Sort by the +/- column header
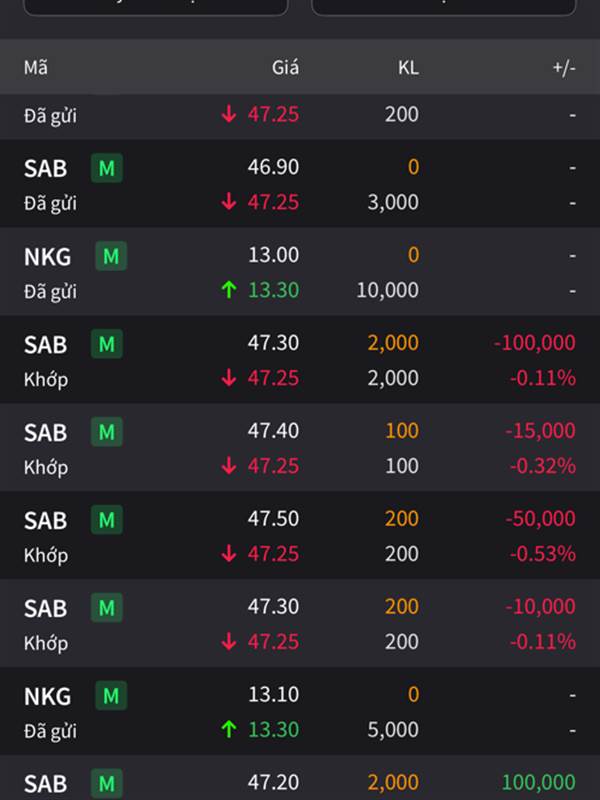The width and height of the screenshot is (600, 800). point(564,68)
